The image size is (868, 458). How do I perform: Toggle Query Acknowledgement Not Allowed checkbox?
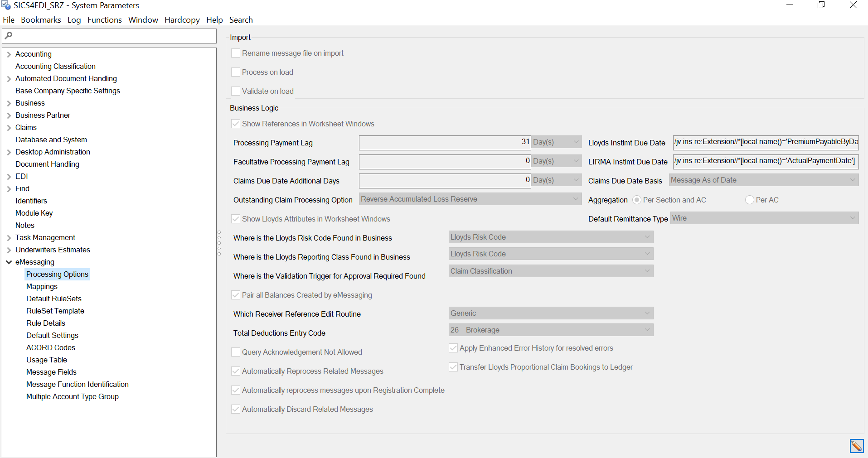[x=236, y=352]
